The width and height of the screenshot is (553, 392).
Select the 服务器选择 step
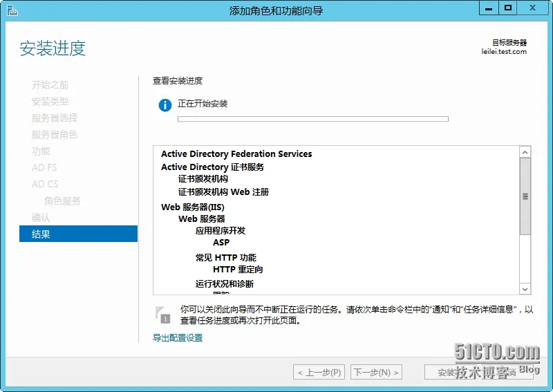[55, 118]
